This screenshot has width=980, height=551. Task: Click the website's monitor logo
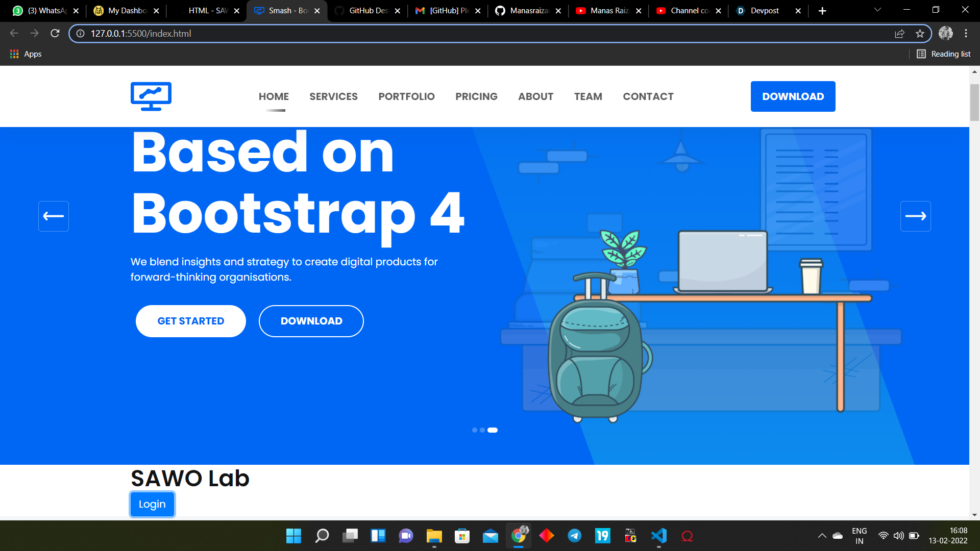tap(151, 96)
